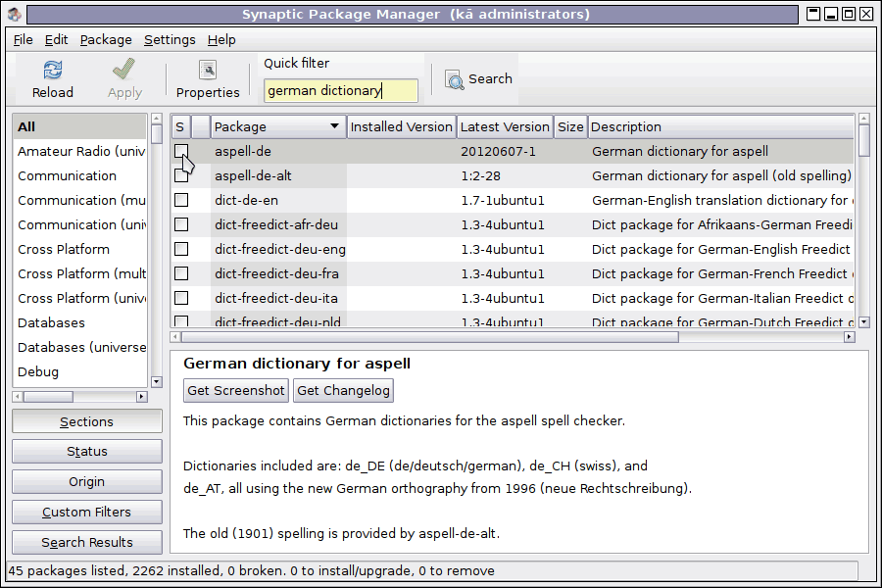Click section list scroll up arrow
The width and height of the screenshot is (882, 588).
[x=157, y=119]
